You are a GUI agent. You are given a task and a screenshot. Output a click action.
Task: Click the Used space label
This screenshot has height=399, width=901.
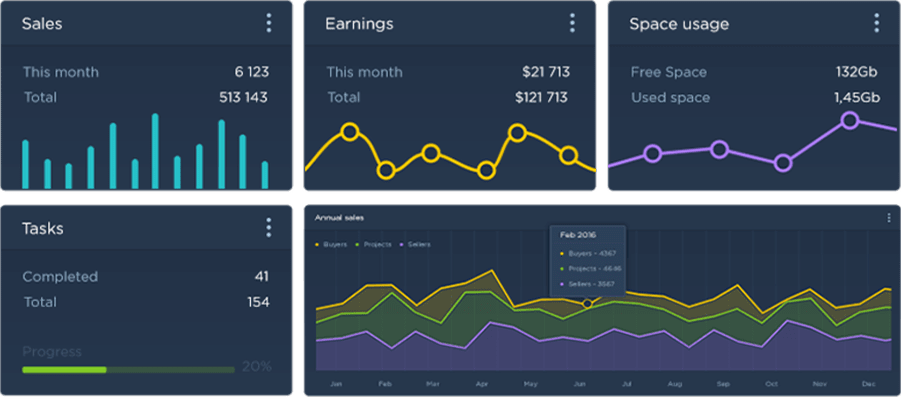pyautogui.click(x=671, y=98)
